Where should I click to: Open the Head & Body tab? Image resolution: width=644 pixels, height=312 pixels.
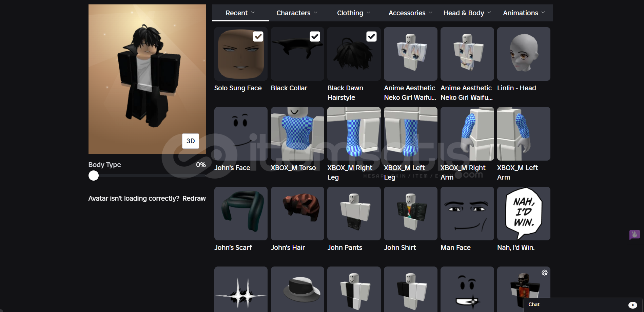click(x=467, y=13)
